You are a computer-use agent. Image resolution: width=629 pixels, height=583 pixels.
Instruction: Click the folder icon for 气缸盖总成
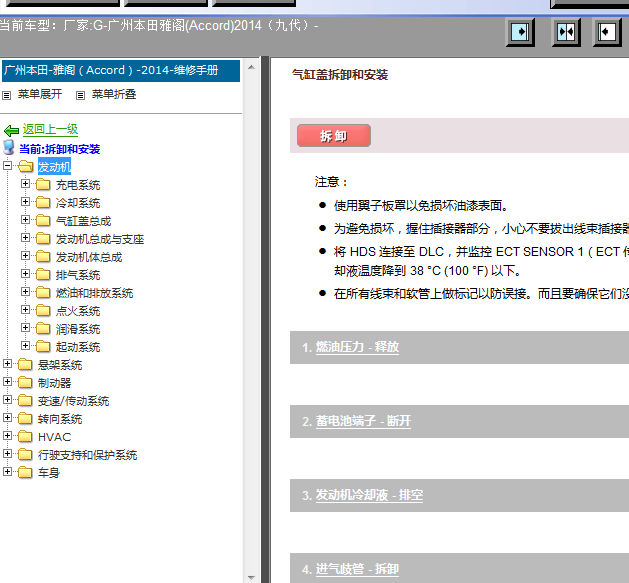coord(43,221)
